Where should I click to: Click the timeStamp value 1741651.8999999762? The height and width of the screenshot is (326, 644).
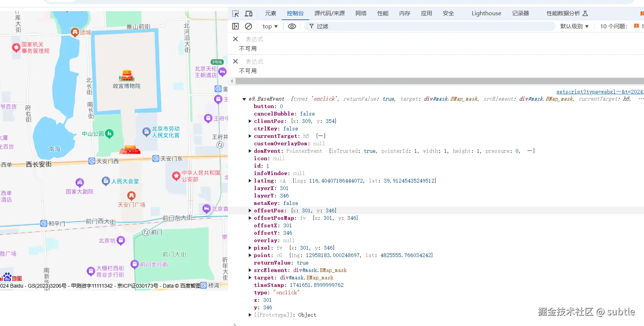[x=317, y=285]
